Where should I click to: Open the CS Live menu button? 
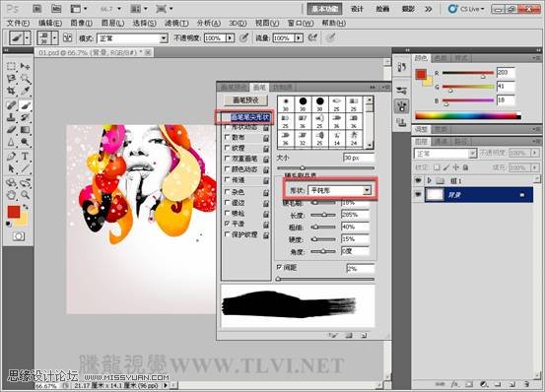point(466,9)
